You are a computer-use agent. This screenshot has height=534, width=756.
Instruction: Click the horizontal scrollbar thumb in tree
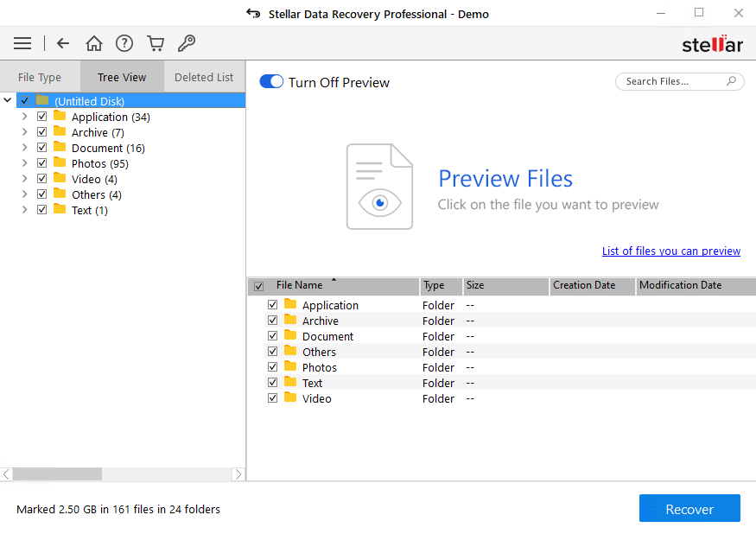[x=57, y=474]
